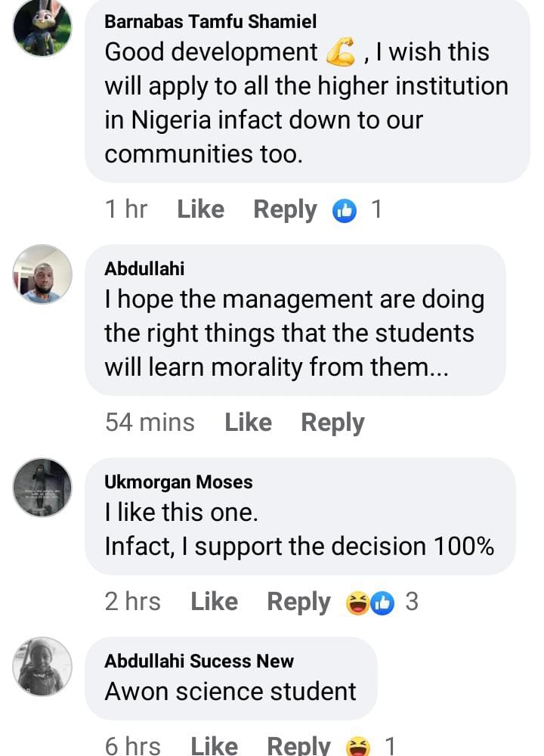Open Abdullahi's profile picture

click(42, 274)
